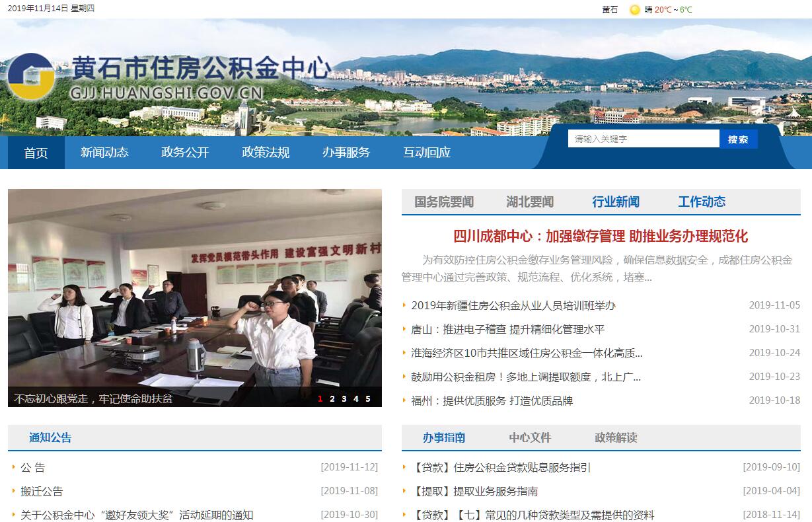Open the 政策解读 tab

pos(616,437)
